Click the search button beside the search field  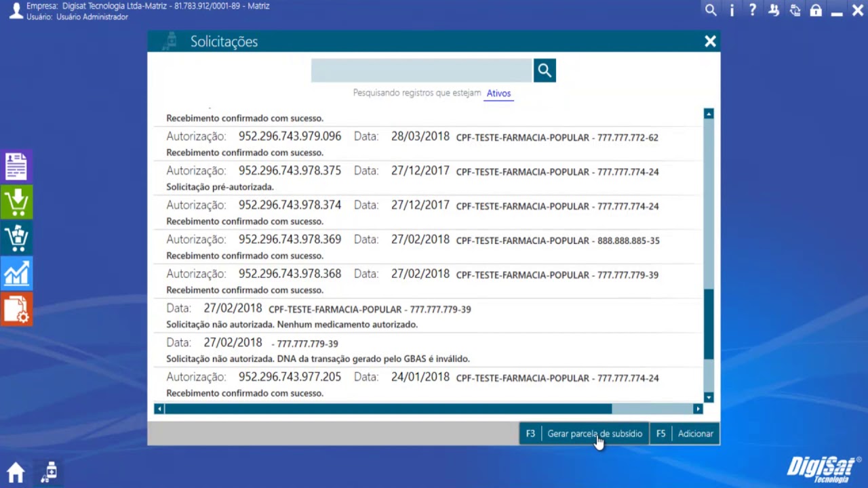coord(545,70)
